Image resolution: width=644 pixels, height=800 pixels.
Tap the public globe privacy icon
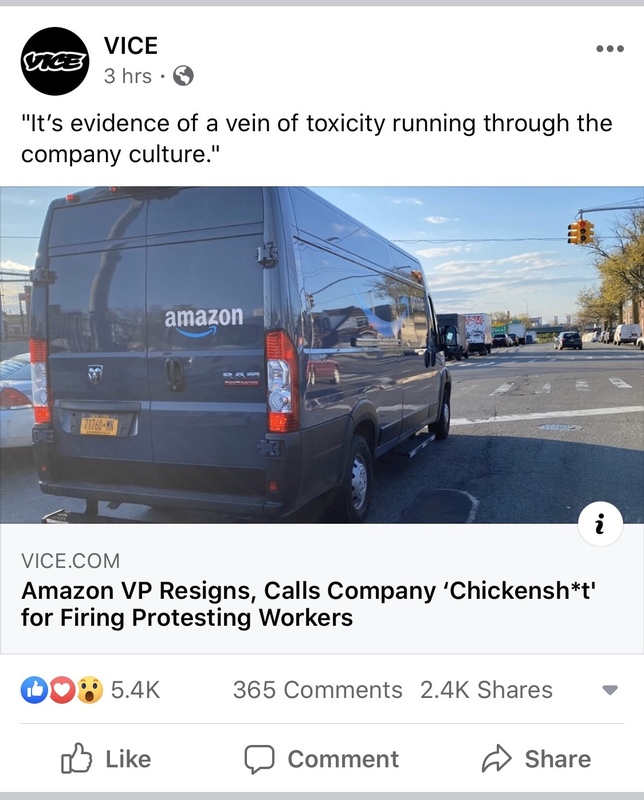coord(183,77)
